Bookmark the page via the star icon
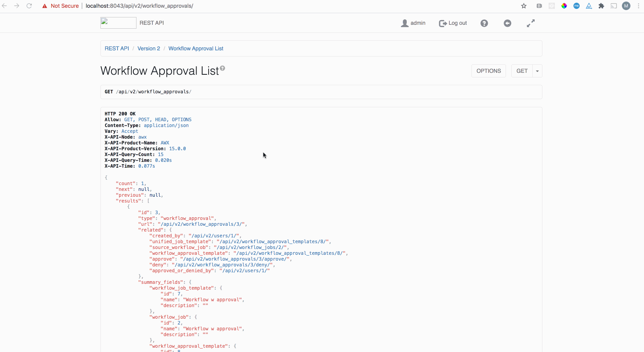Screen dimensions: 644x352 [523, 6]
